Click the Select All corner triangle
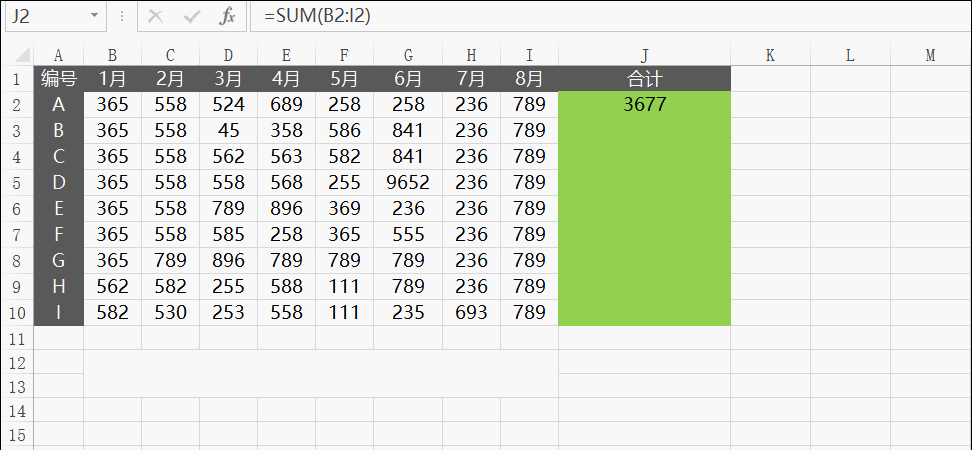This screenshot has width=972, height=450. (x=23, y=55)
